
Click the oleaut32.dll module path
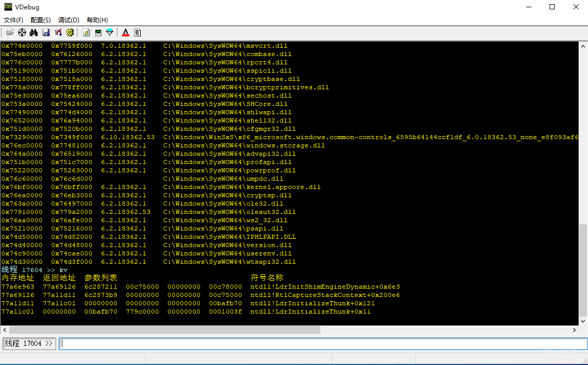[229, 212]
